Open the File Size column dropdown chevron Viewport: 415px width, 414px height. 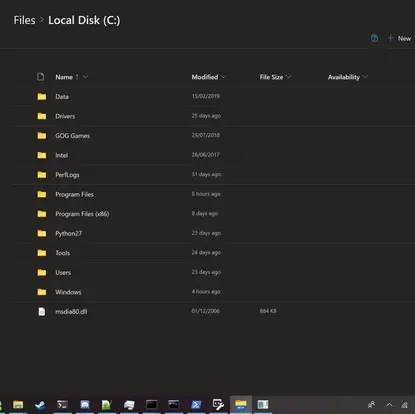tap(288, 77)
